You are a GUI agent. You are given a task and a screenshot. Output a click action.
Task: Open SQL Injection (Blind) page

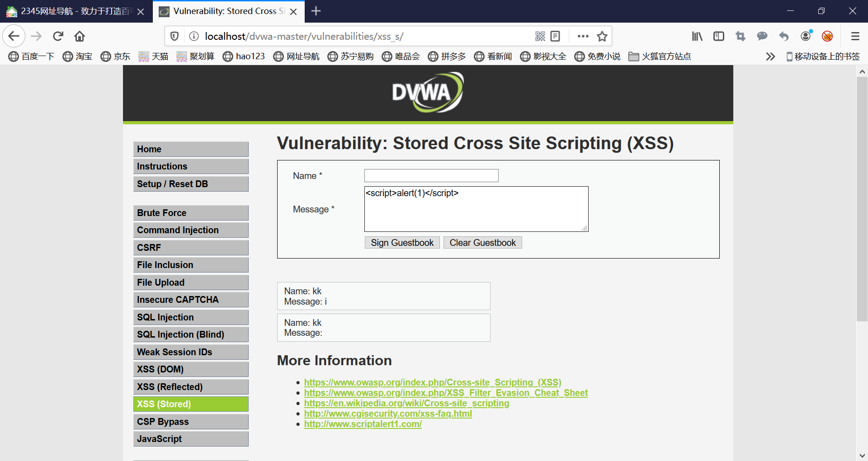click(191, 334)
